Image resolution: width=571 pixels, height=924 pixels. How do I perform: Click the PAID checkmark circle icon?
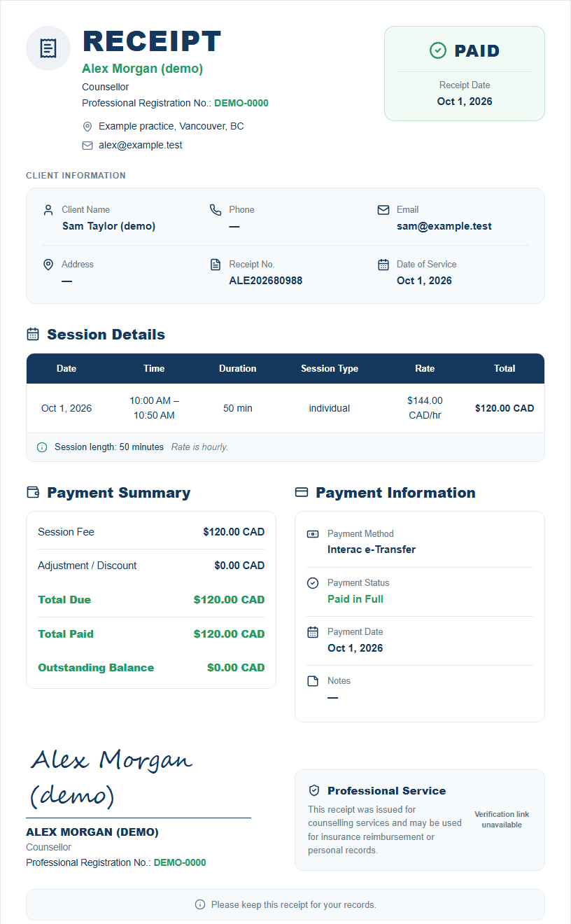[437, 50]
